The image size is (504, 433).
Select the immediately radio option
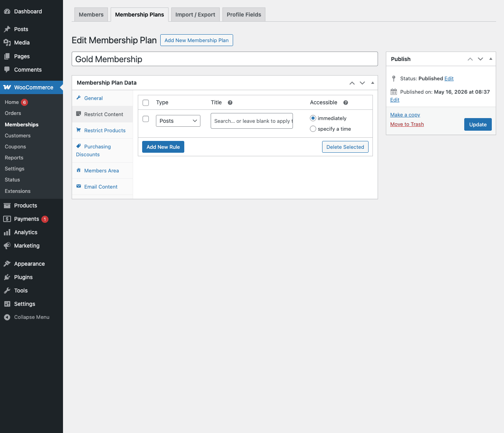313,118
